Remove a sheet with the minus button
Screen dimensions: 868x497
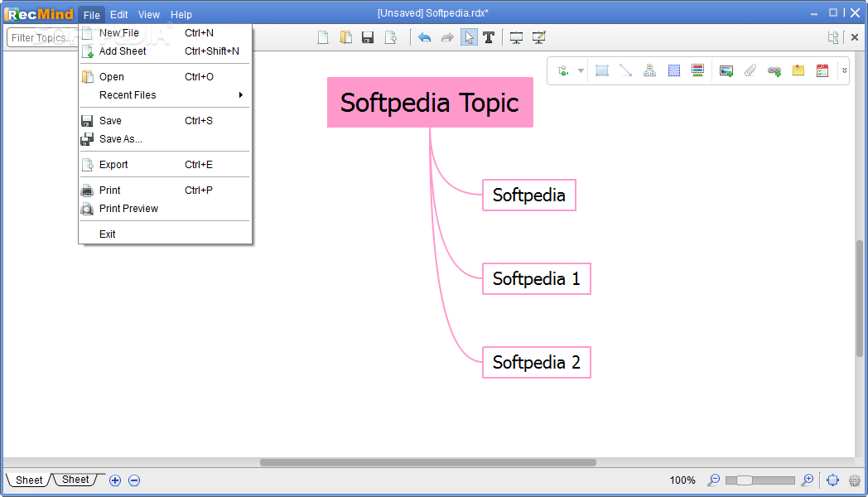coord(134,480)
